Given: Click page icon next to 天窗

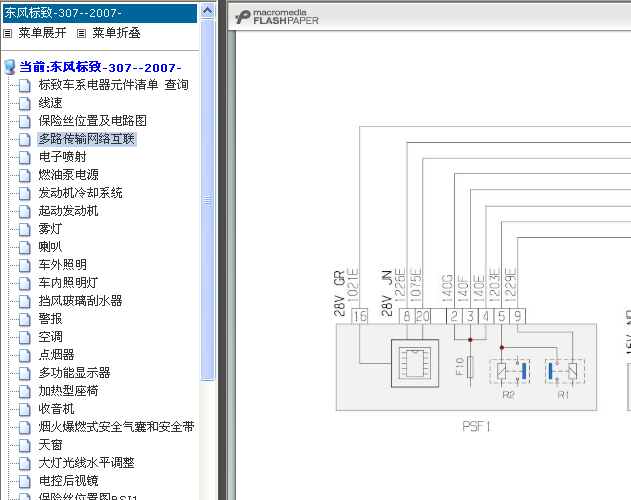Looking at the screenshot, I should pyautogui.click(x=25, y=445).
